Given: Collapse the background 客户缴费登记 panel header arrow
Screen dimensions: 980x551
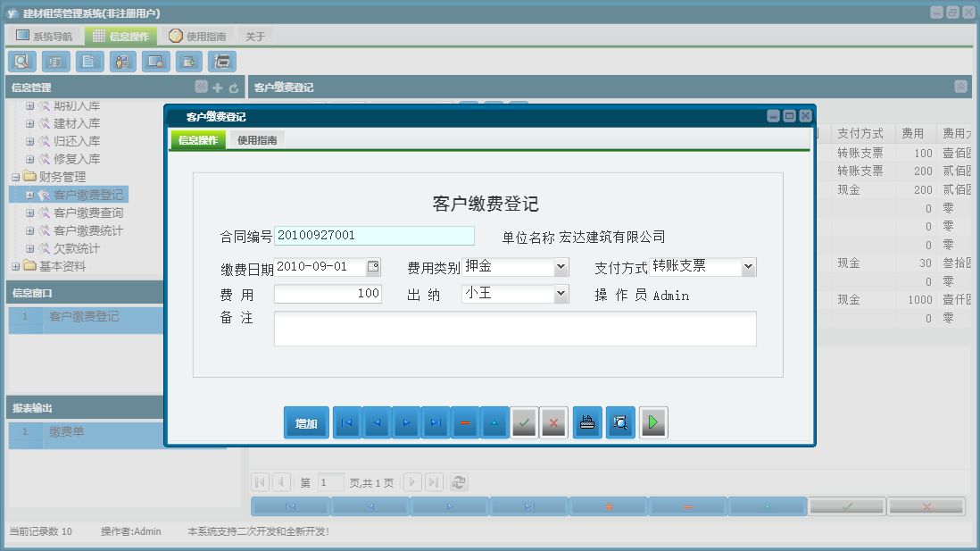Looking at the screenshot, I should (x=960, y=87).
